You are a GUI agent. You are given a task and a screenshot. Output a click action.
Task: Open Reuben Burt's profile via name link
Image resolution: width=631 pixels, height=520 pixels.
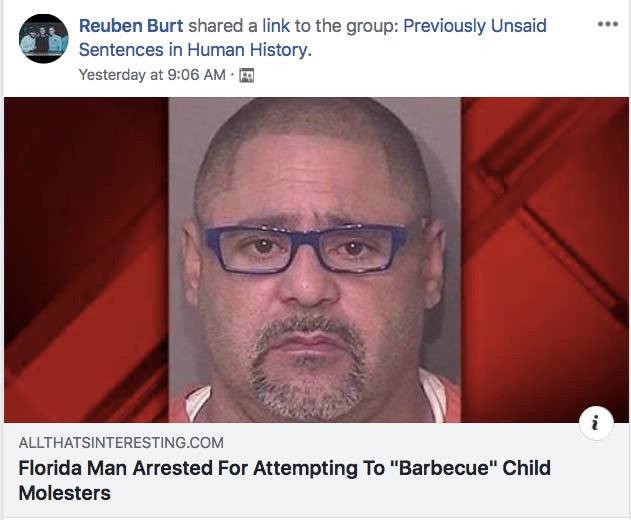pyautogui.click(x=131, y=26)
